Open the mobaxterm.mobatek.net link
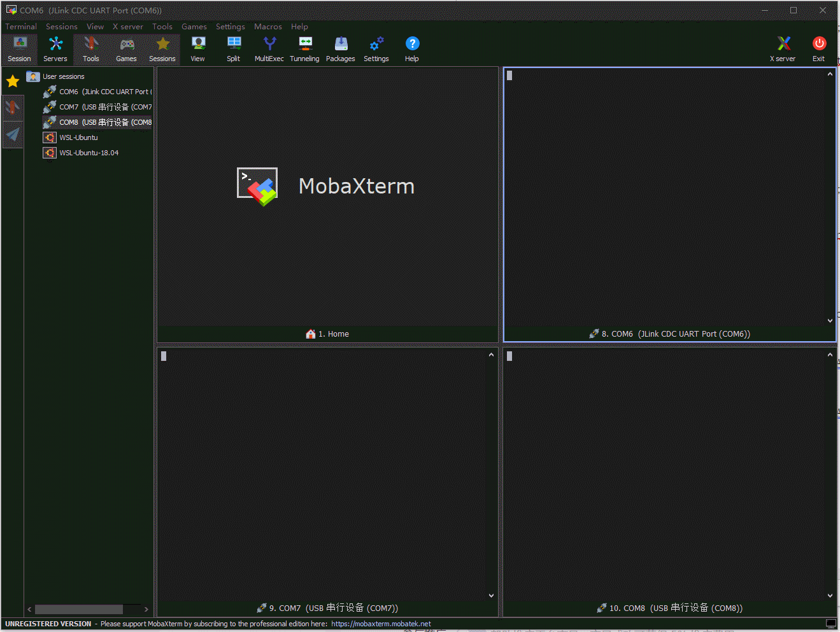The height and width of the screenshot is (632, 840). click(x=381, y=624)
